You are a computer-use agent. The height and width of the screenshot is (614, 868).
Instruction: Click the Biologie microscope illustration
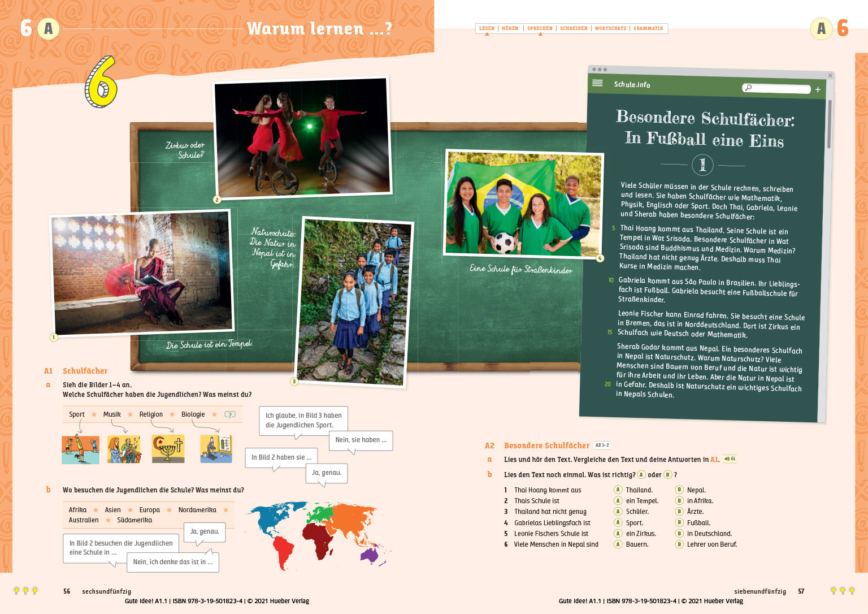coord(216,449)
